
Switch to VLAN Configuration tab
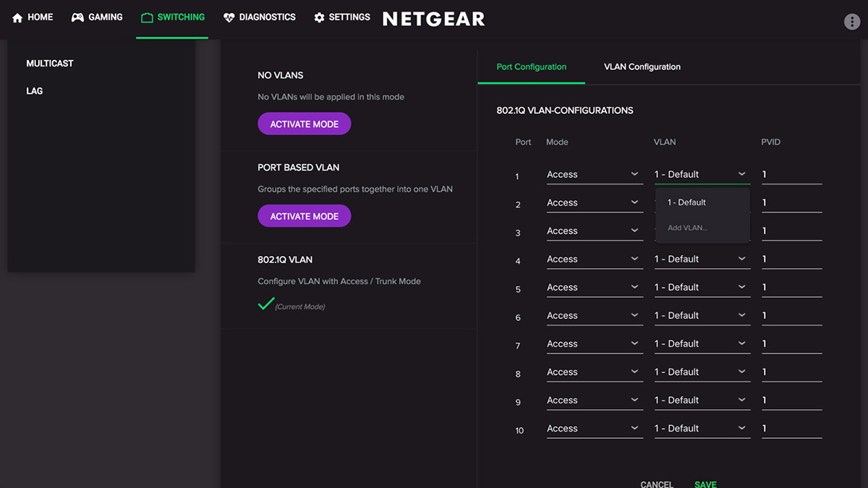point(642,67)
